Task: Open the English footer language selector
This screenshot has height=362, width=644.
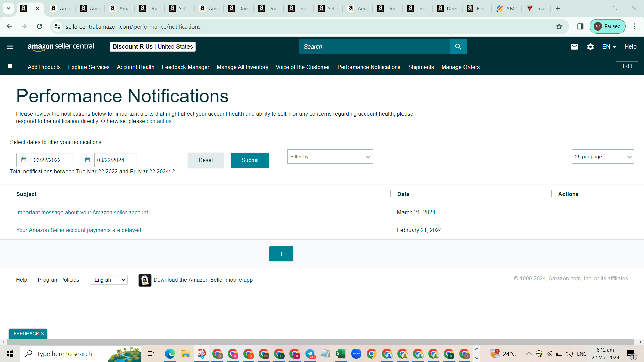Action: 109,280
